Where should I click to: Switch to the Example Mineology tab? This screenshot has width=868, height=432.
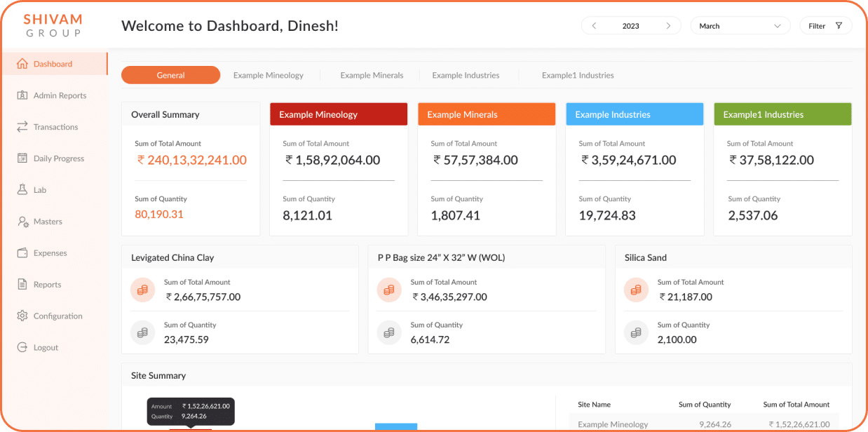tap(269, 75)
